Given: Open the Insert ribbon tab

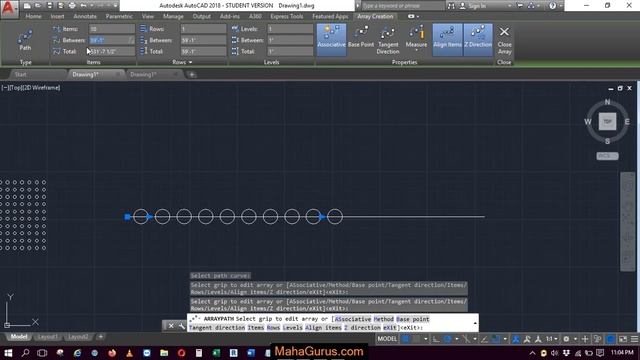Looking at the screenshot, I should (58, 16).
